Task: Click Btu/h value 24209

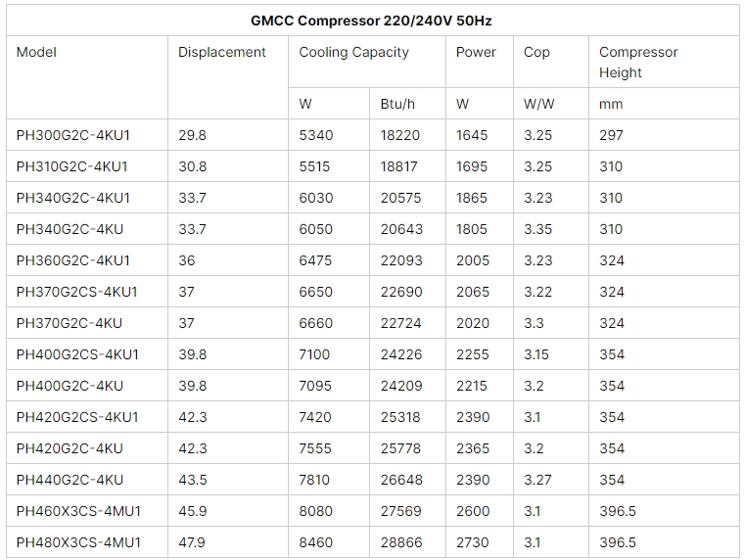Action: (x=401, y=386)
